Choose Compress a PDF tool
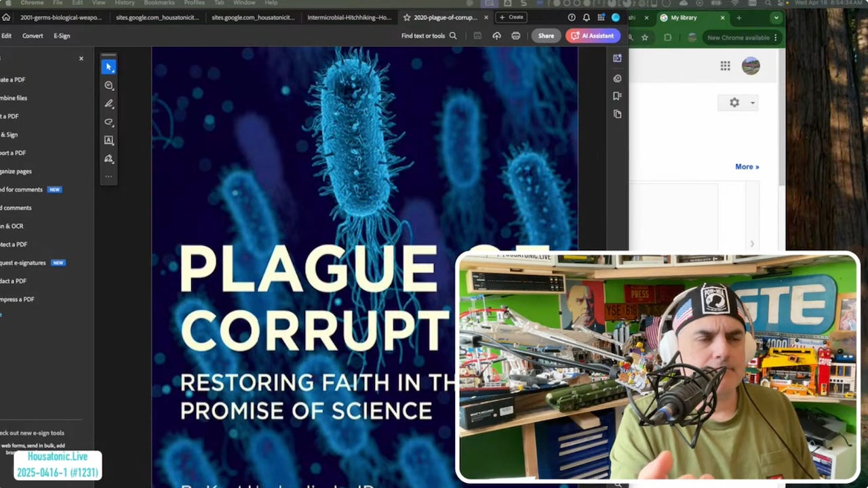Image resolution: width=868 pixels, height=488 pixels. pos(17,300)
